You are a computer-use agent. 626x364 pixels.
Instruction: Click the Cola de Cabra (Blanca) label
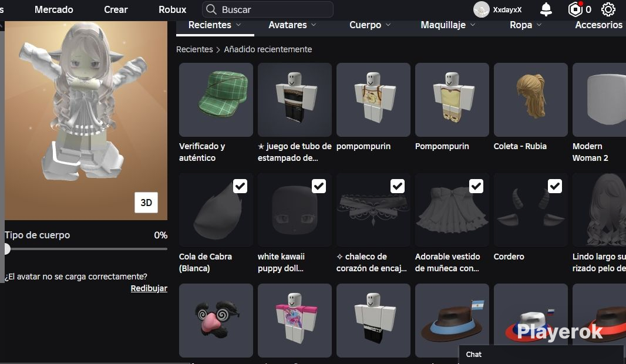click(205, 262)
